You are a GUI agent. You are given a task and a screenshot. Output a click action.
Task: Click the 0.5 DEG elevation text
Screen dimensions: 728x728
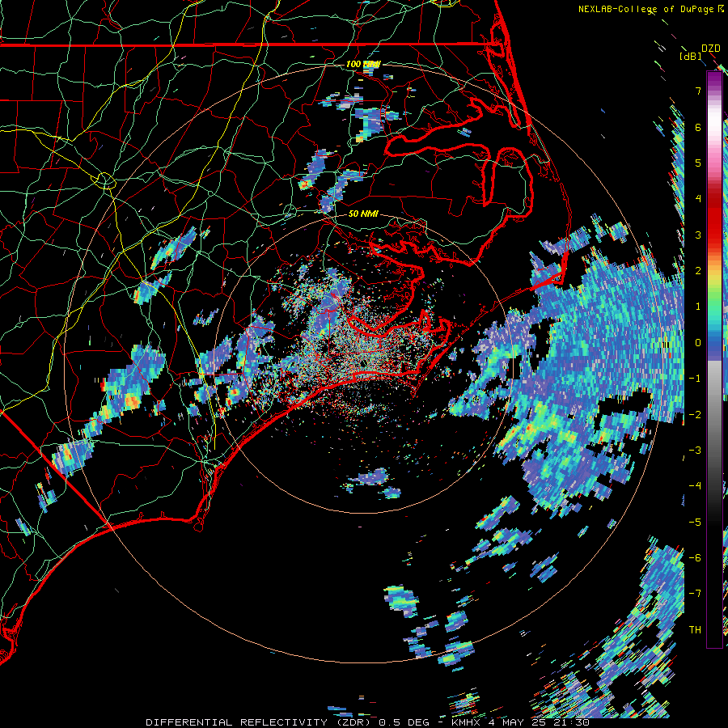(x=406, y=722)
